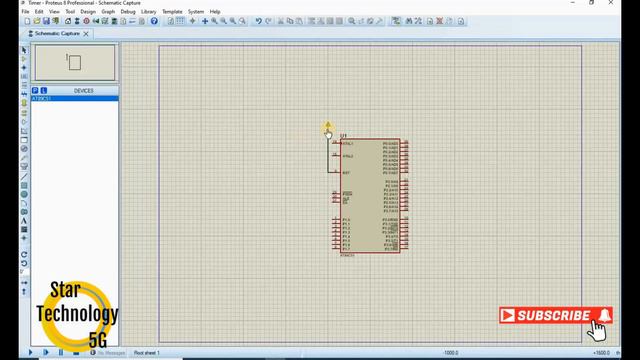Viewport: 640px width, 360px height.
Task: Select the Graph Mode tool
Action: tap(24, 131)
